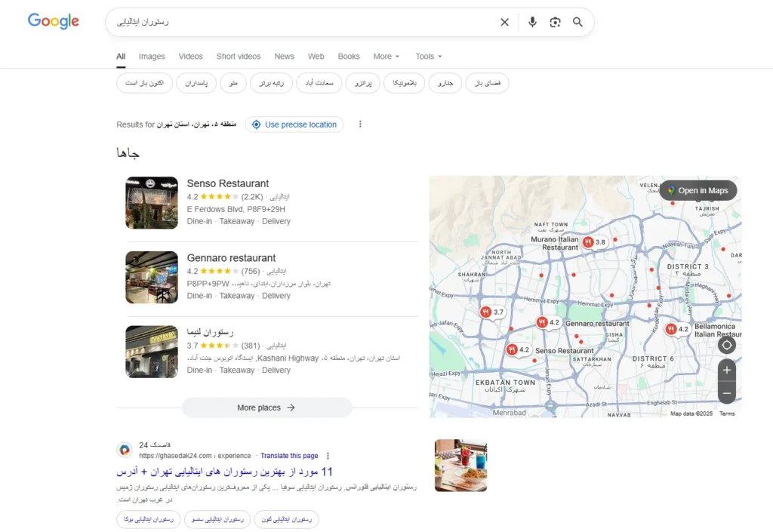Click the Google Lens camera icon
This screenshot has height=532, width=773.
point(555,22)
